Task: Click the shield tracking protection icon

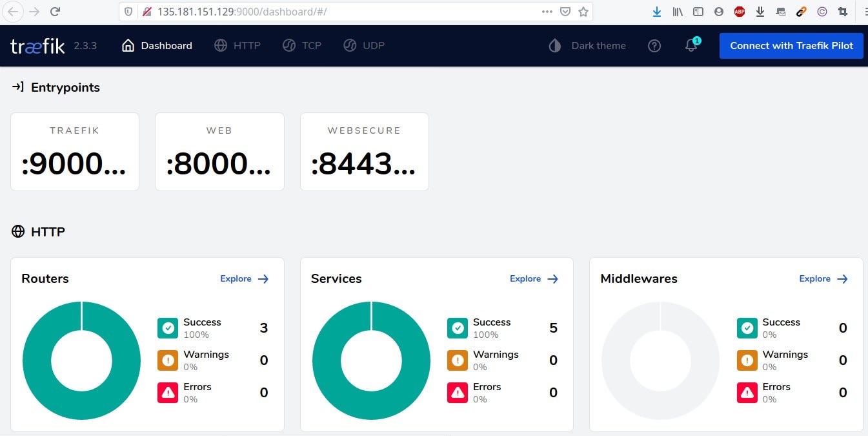Action: click(x=128, y=12)
